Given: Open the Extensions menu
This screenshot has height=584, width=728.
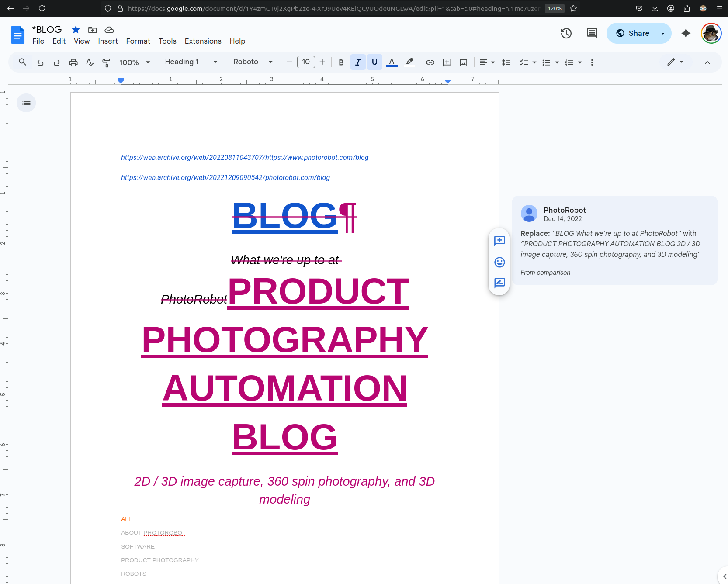Looking at the screenshot, I should coord(203,41).
